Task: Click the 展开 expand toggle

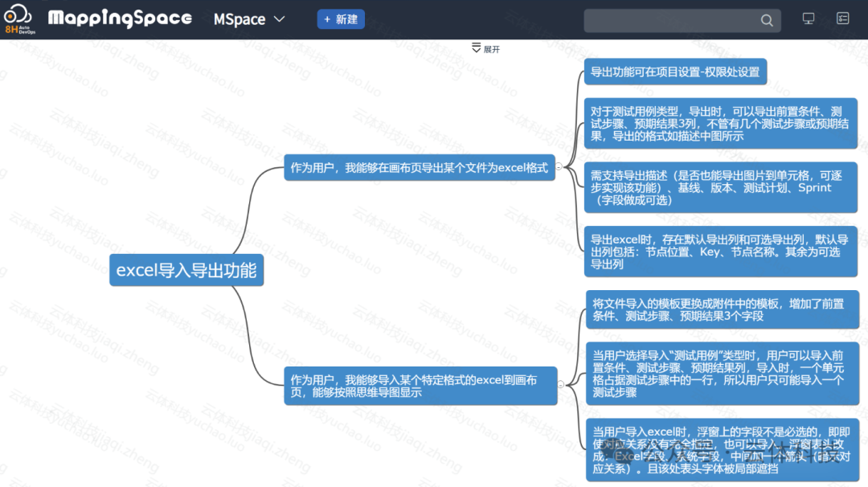Action: [x=485, y=49]
